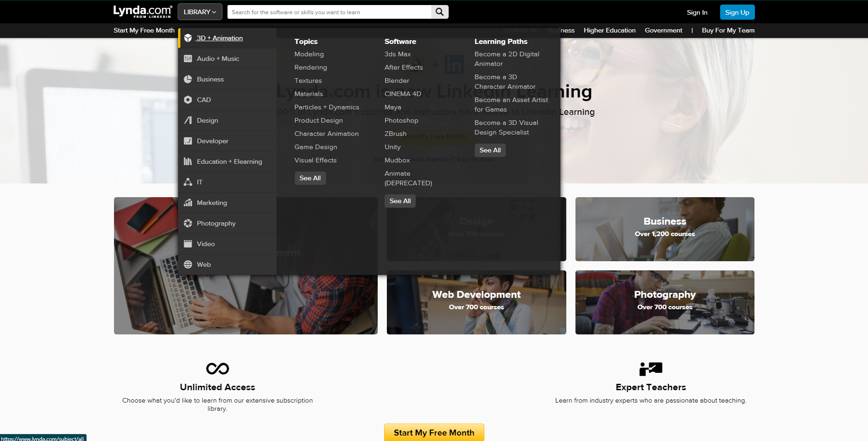Click the search magnifier icon
This screenshot has height=441, width=868.
(x=439, y=12)
